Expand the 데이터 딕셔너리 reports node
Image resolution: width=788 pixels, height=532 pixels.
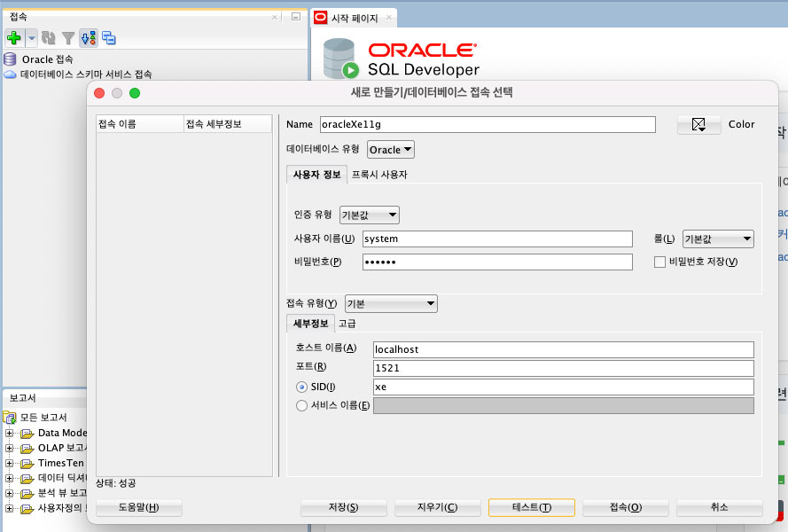tap(9, 478)
